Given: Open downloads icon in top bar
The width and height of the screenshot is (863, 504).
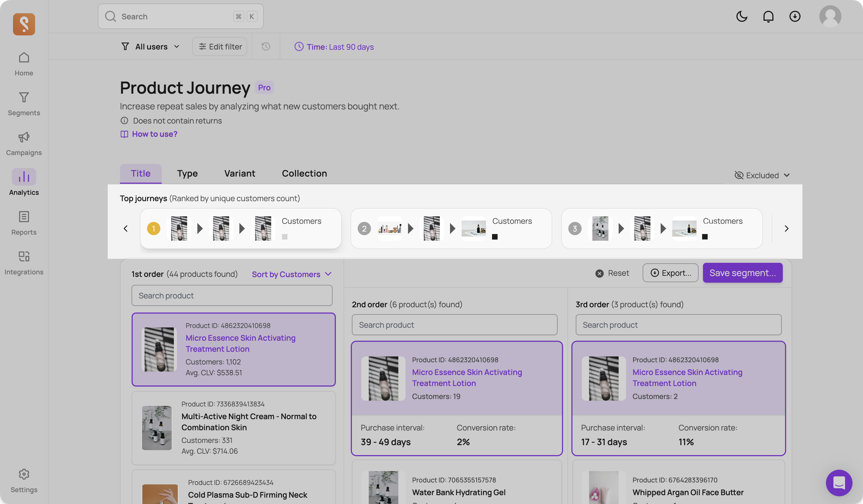Looking at the screenshot, I should tap(795, 16).
